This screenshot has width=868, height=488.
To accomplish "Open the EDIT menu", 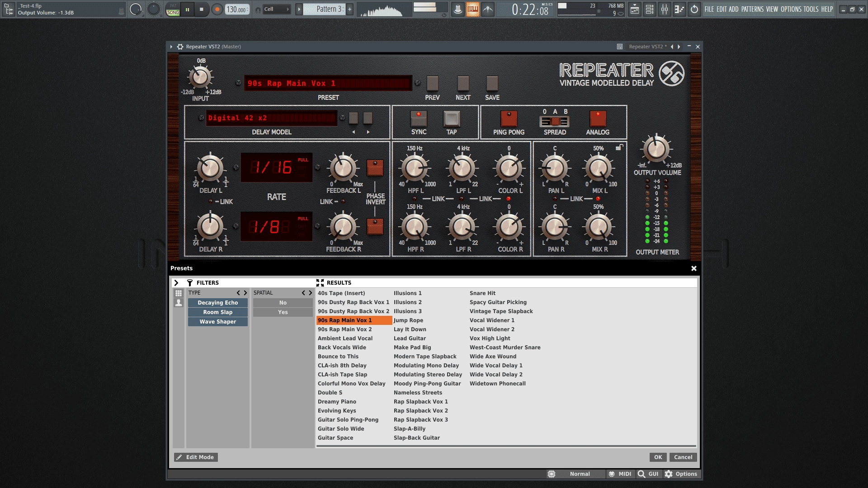I will coord(722,9).
